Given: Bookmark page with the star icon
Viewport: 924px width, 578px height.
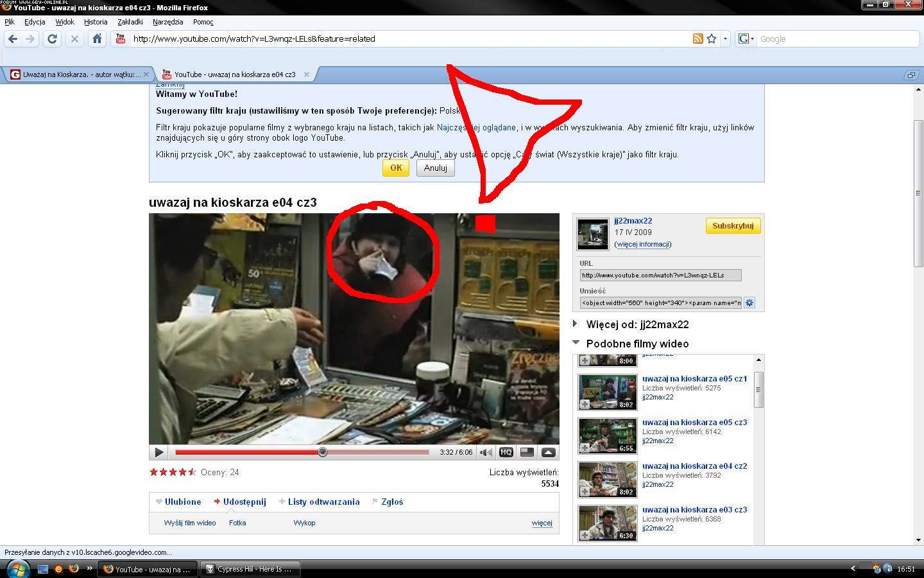Looking at the screenshot, I should click(712, 39).
